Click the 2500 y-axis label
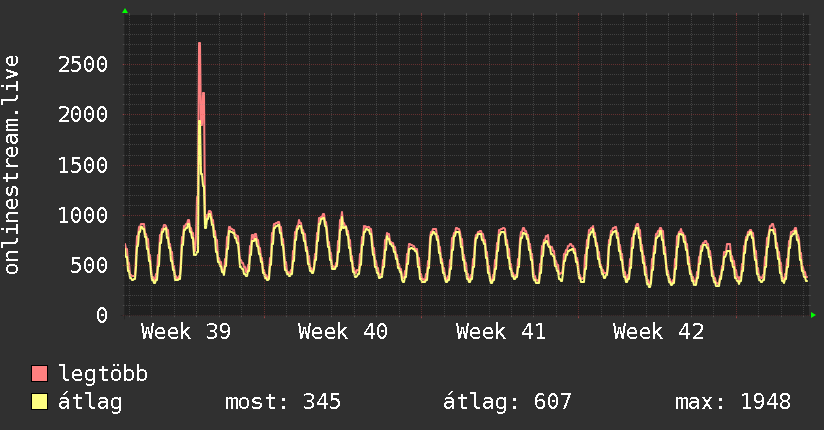 pos(83,65)
